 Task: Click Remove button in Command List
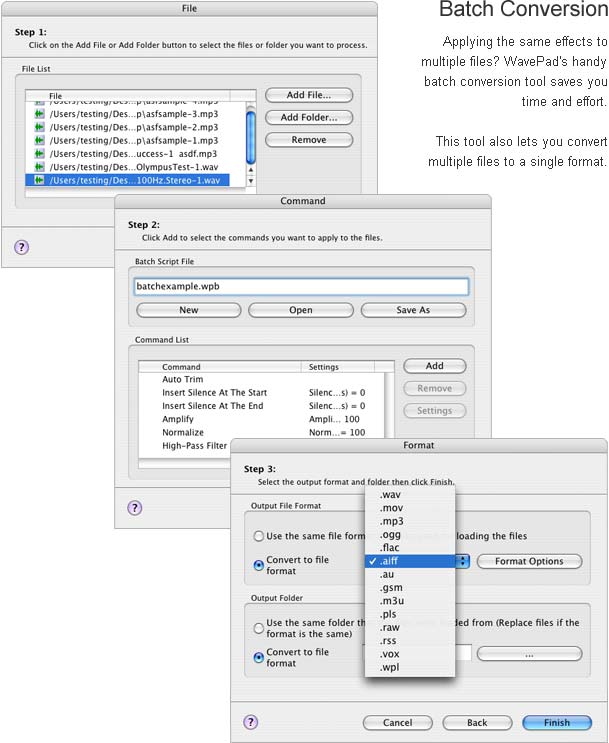coord(435,389)
